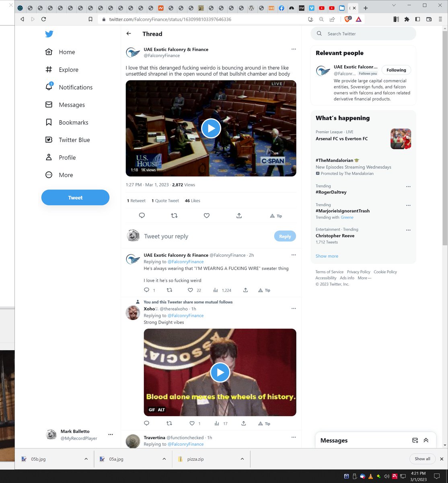Open the Brave wallet icon
Image resolution: width=448 pixels, height=483 pixels.
coord(429,19)
